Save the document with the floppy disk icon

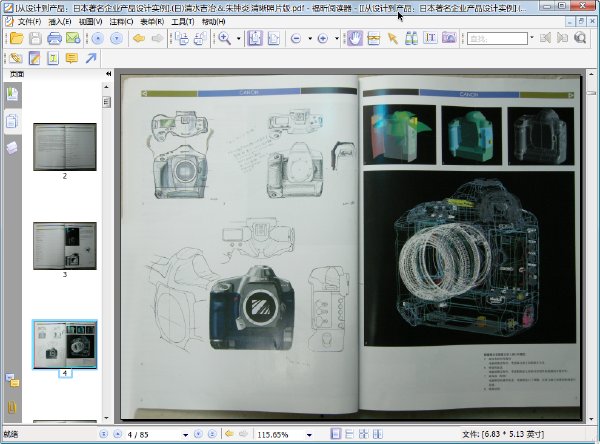point(35,38)
